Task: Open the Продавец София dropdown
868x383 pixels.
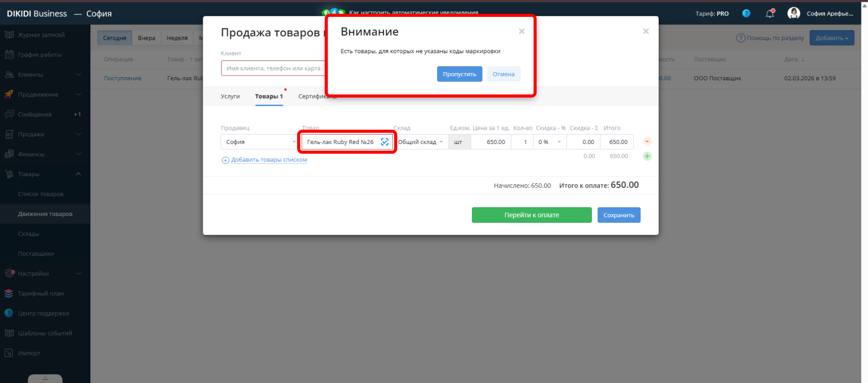Action: tap(259, 142)
